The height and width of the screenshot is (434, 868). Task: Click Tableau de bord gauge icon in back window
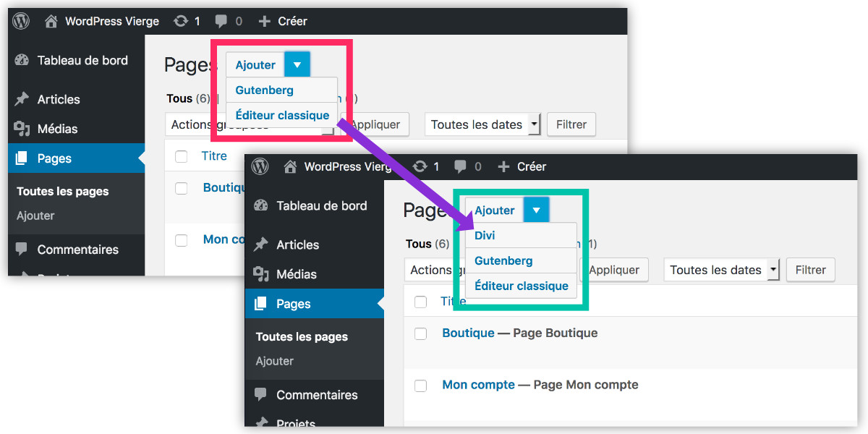tap(22, 61)
